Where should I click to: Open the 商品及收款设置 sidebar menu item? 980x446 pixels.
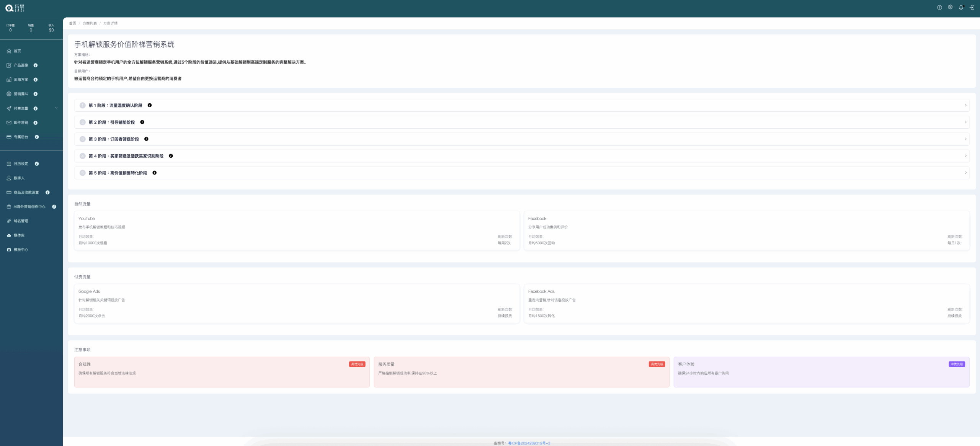point(26,193)
